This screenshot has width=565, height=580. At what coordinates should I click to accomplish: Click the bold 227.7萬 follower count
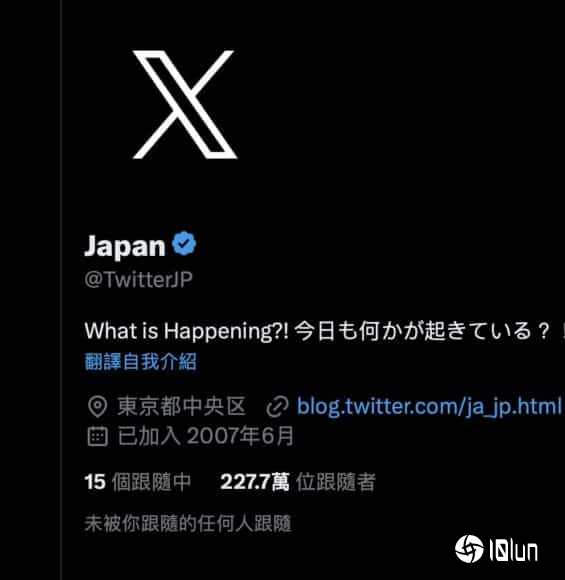(x=255, y=482)
